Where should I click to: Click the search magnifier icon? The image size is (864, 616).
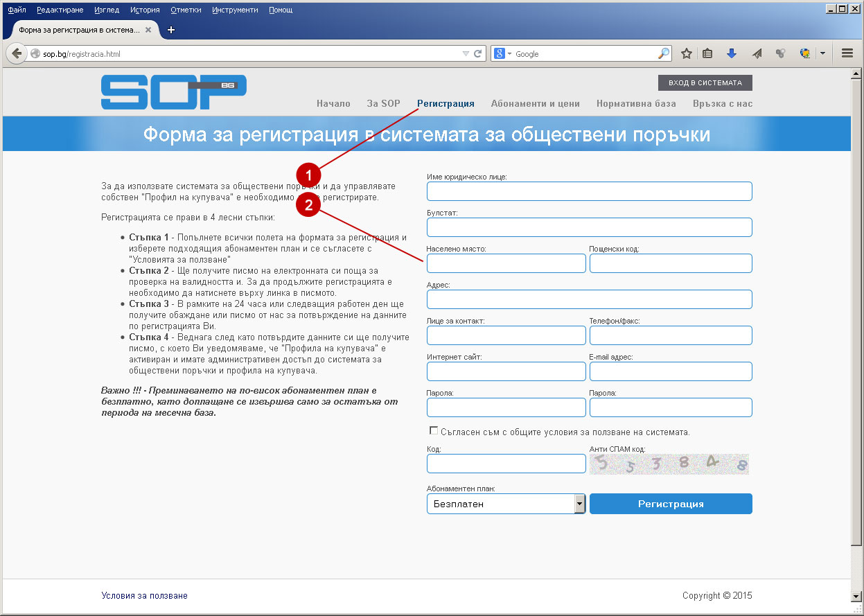point(664,53)
